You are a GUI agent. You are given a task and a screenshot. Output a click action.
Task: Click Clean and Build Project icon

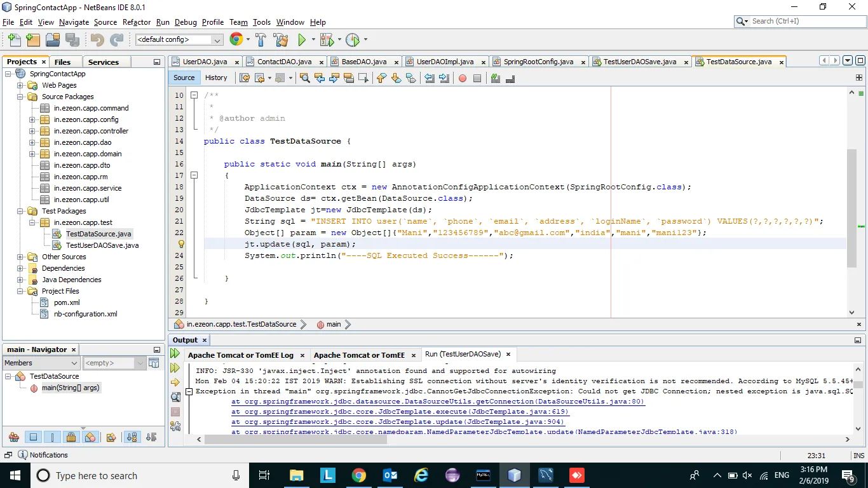pos(281,40)
